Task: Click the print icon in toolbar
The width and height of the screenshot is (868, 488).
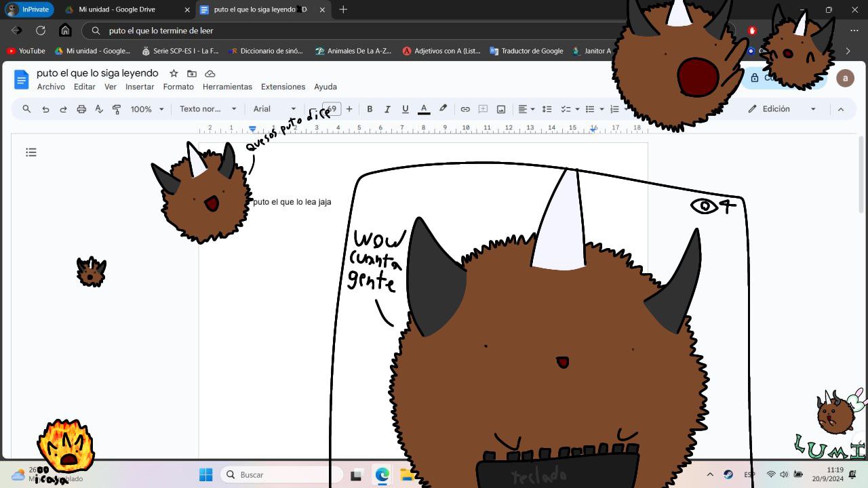Action: (81, 109)
